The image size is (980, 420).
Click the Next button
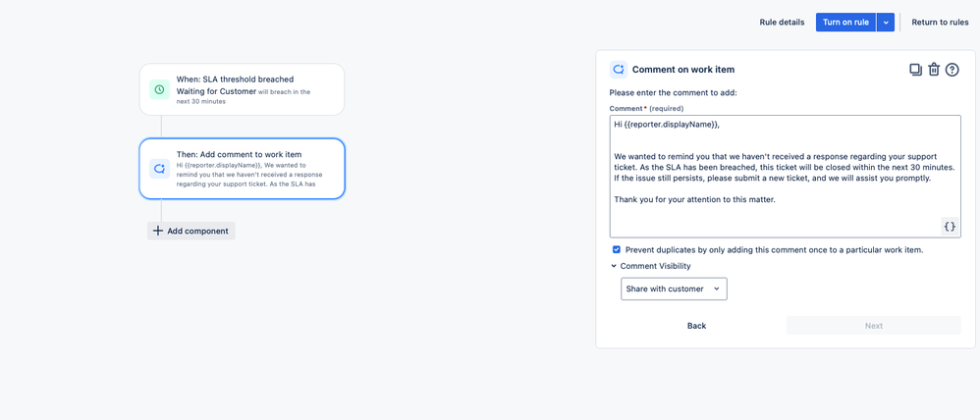[874, 326]
